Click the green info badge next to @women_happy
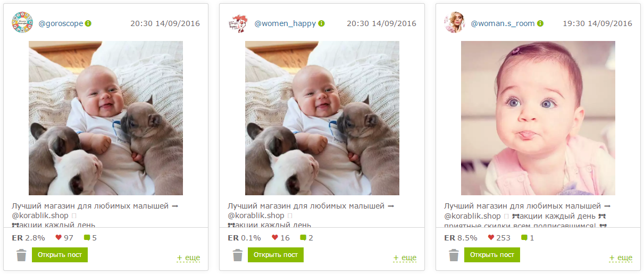 point(322,23)
